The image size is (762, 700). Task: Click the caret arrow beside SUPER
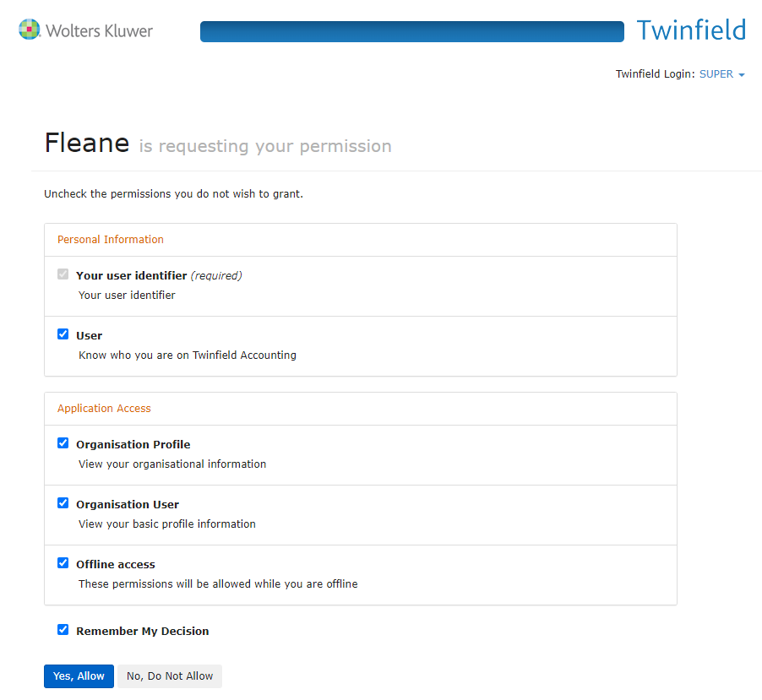742,75
